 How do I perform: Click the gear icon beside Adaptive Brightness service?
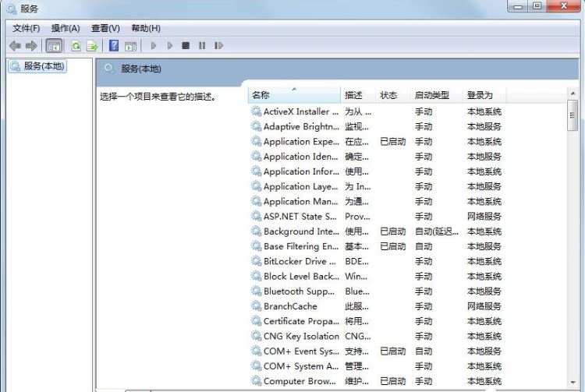click(256, 126)
